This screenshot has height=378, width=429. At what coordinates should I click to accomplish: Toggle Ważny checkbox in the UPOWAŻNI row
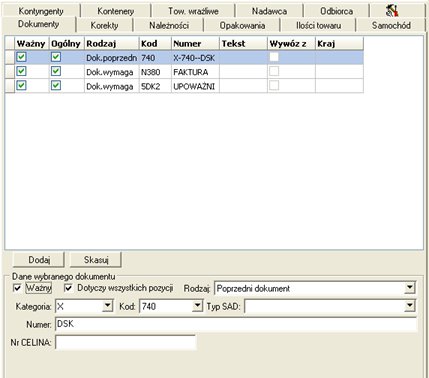[21, 86]
